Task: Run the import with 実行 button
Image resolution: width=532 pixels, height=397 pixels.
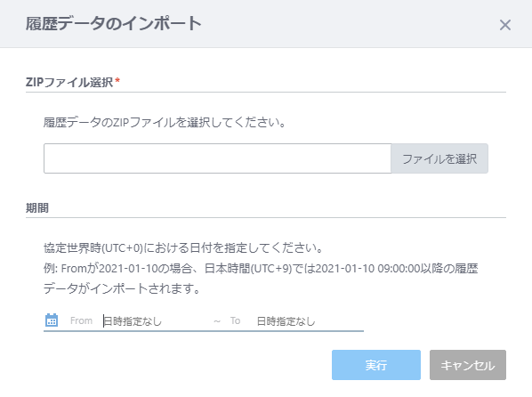Action: pos(376,365)
